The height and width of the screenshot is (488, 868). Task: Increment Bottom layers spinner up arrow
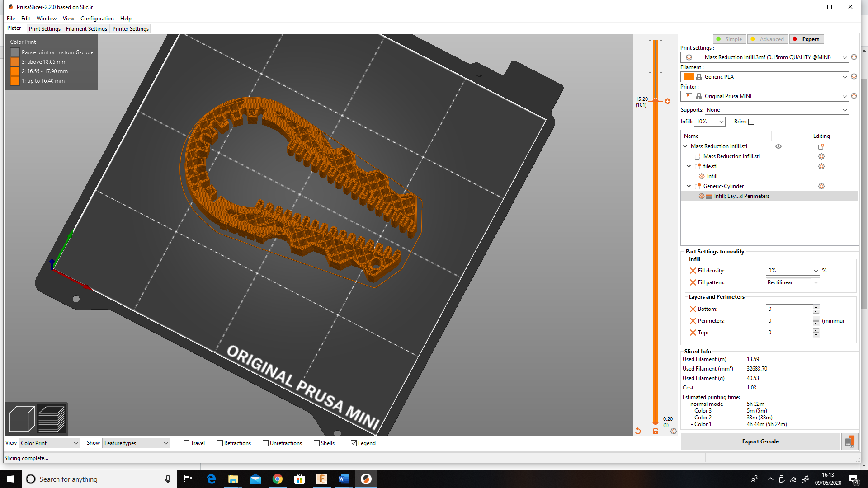coord(816,307)
